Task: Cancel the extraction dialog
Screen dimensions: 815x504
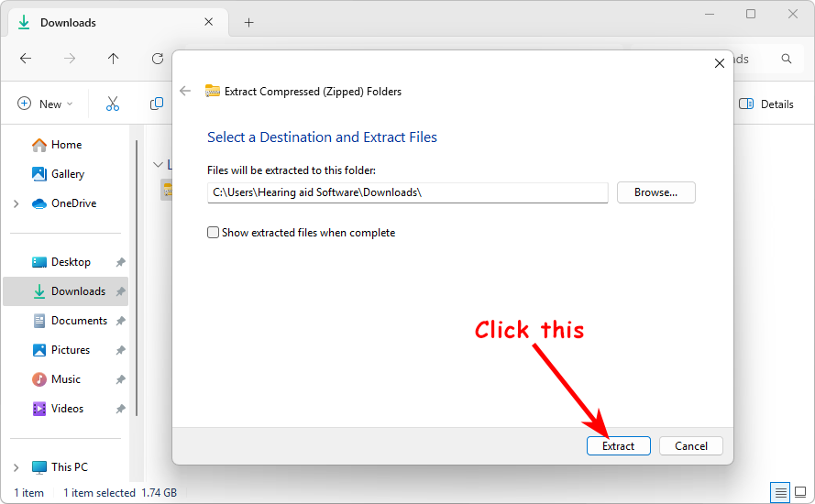Action: [690, 446]
